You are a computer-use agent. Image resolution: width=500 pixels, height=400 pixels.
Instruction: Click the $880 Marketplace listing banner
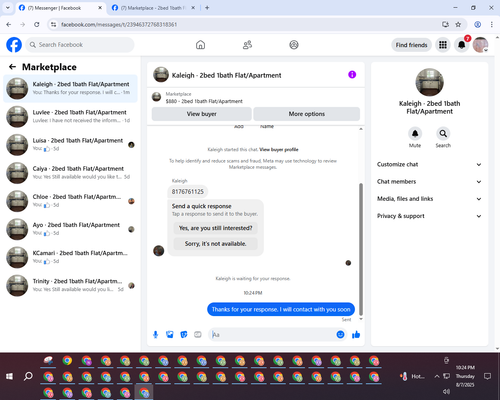click(256, 98)
